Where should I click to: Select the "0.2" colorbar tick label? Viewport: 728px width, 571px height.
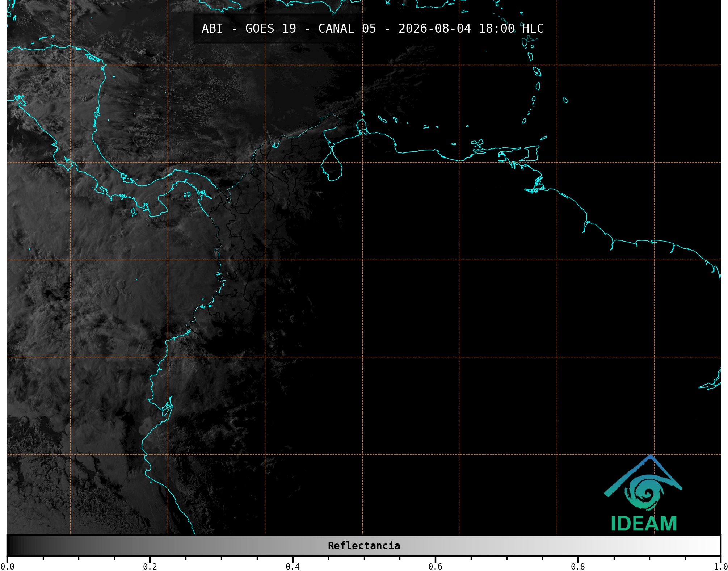[150, 566]
